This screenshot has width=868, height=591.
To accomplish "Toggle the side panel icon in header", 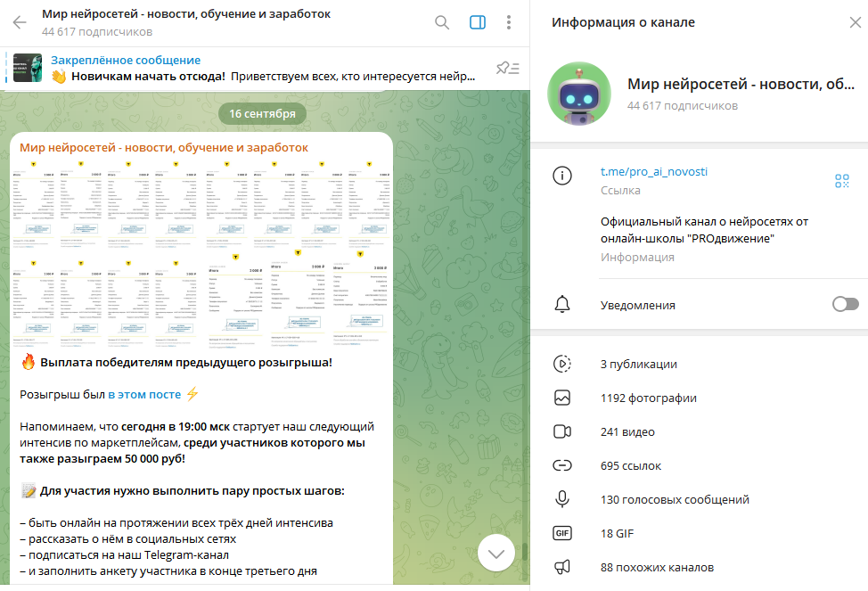I will (x=477, y=22).
